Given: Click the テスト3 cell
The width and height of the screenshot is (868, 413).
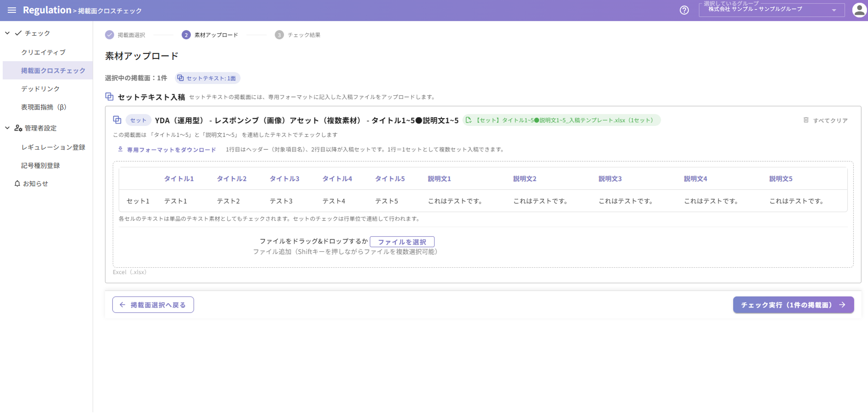Looking at the screenshot, I should 281,201.
